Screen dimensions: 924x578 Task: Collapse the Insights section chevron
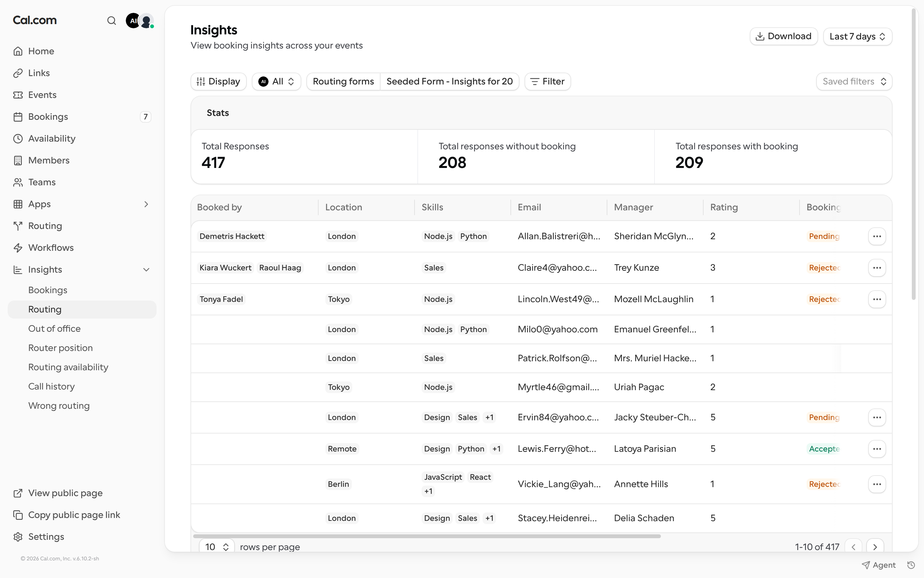(146, 269)
